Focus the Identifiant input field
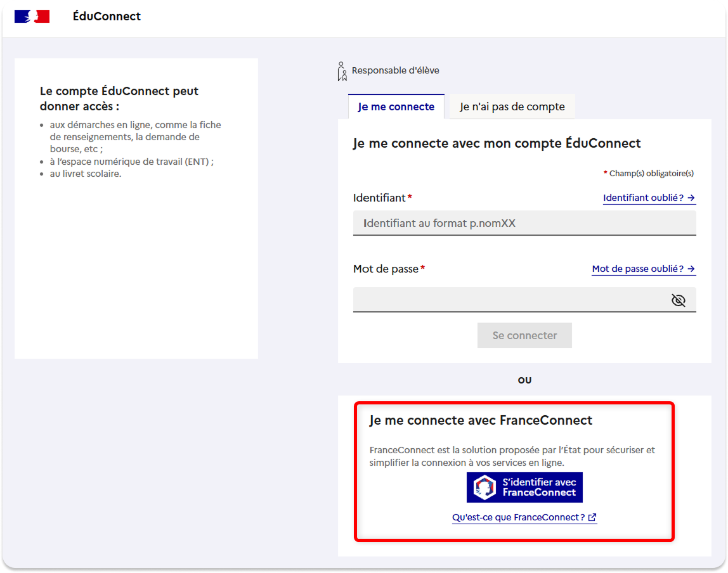 pyautogui.click(x=524, y=223)
